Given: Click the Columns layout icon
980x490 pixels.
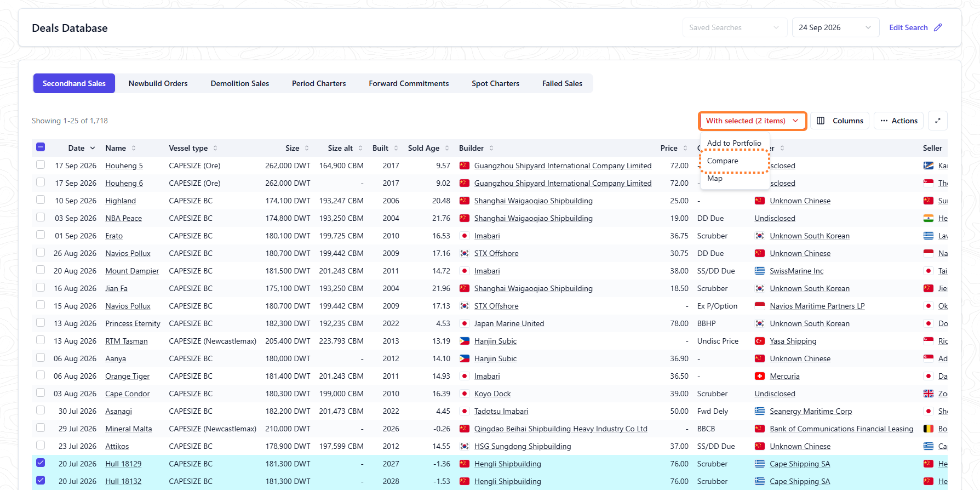Looking at the screenshot, I should [x=821, y=121].
